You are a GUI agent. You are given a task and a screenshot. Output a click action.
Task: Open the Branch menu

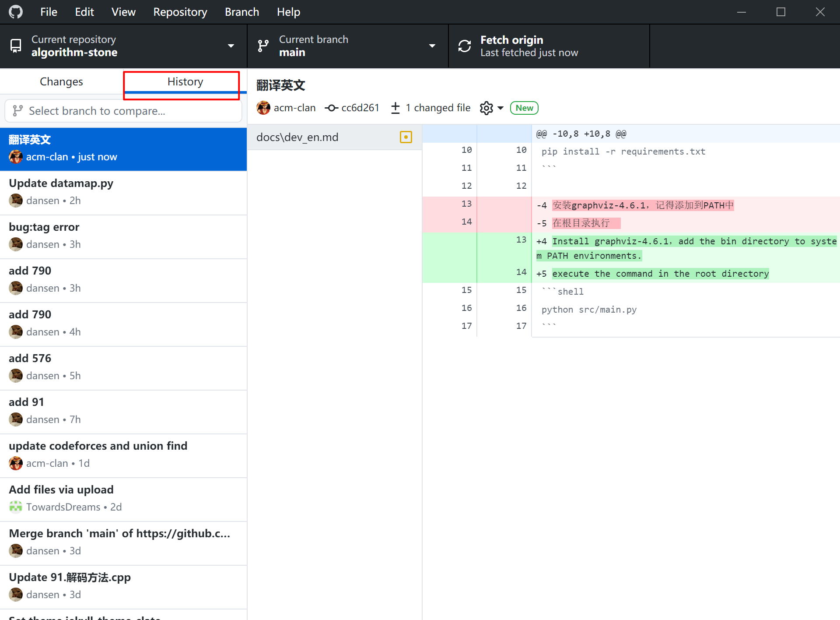241,12
